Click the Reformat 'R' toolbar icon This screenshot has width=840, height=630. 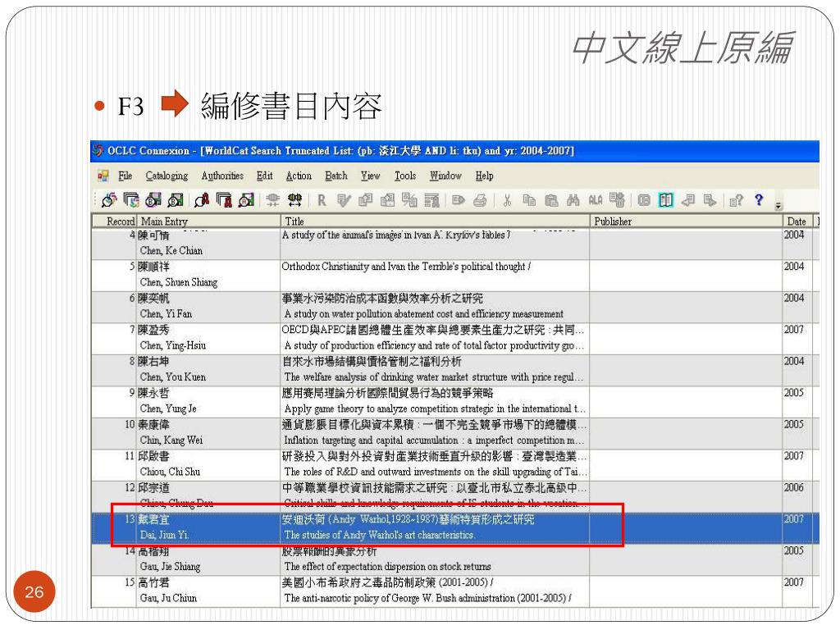322,200
